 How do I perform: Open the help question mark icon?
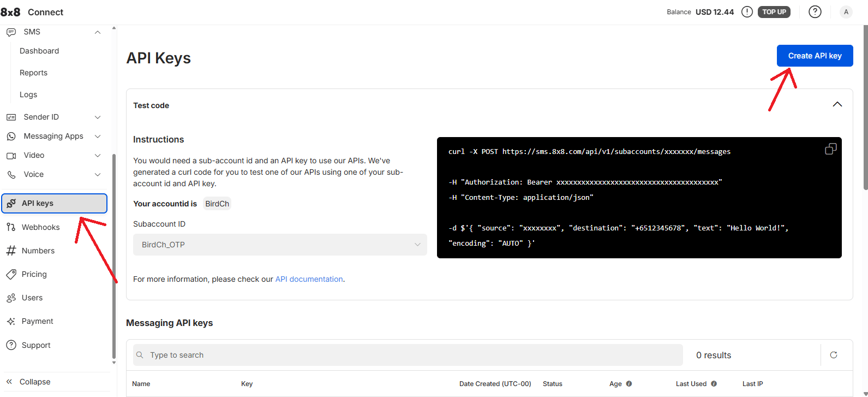click(x=815, y=12)
